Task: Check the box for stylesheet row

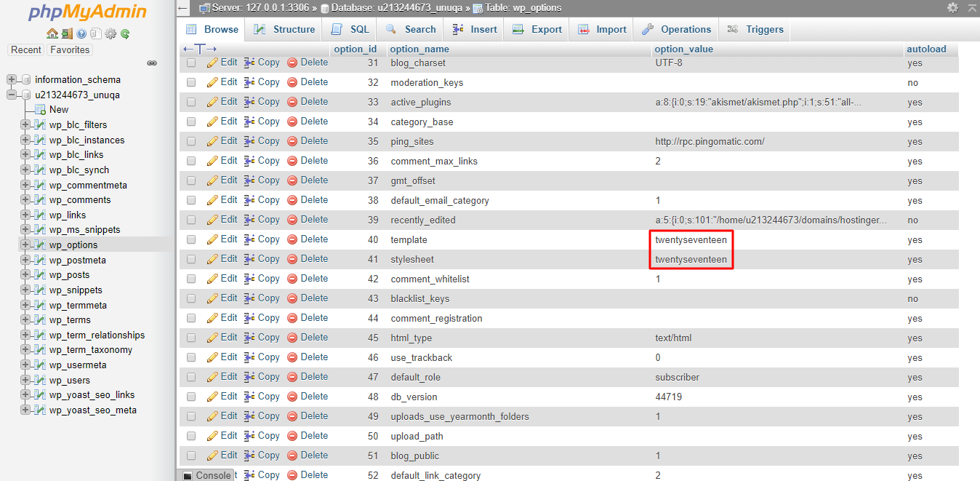Action: point(191,259)
